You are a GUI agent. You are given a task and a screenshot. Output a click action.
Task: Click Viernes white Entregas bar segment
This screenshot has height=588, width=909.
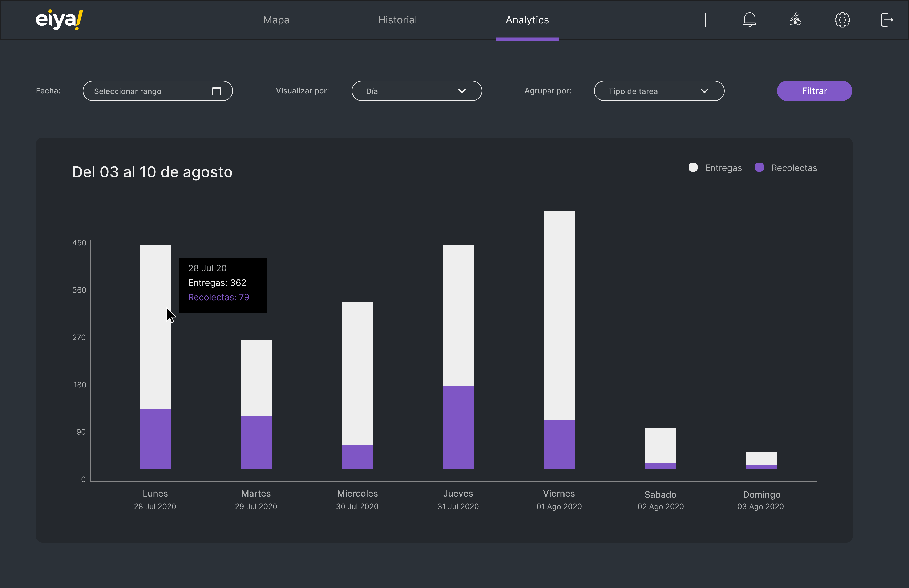(559, 315)
